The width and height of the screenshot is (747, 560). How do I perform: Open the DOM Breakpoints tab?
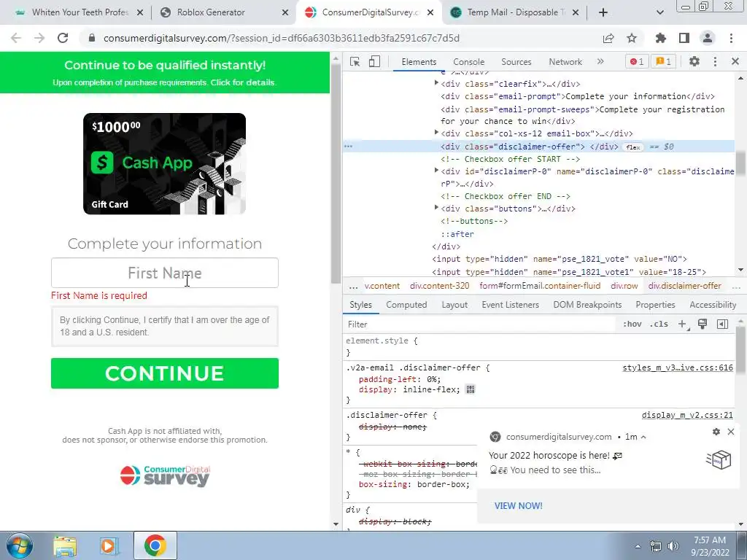(x=587, y=305)
